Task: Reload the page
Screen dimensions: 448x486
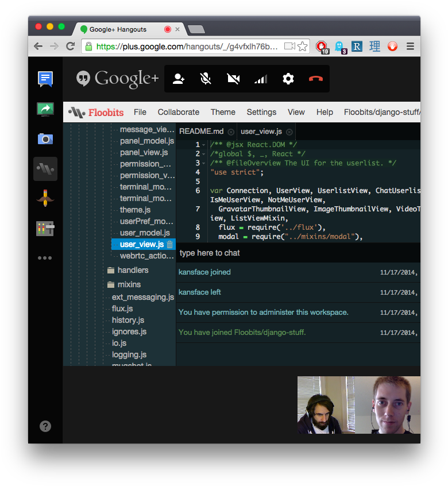Action: click(71, 46)
